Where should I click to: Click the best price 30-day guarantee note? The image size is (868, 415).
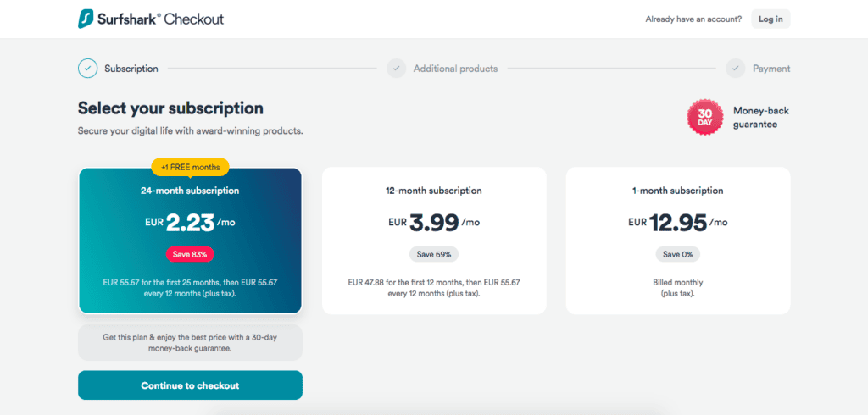click(x=190, y=342)
